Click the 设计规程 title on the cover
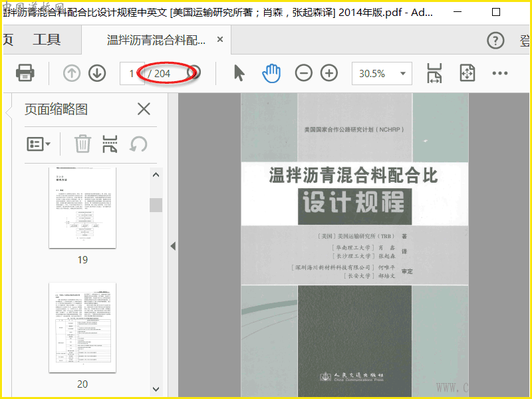Screen dimensions: 532x399 (354, 202)
